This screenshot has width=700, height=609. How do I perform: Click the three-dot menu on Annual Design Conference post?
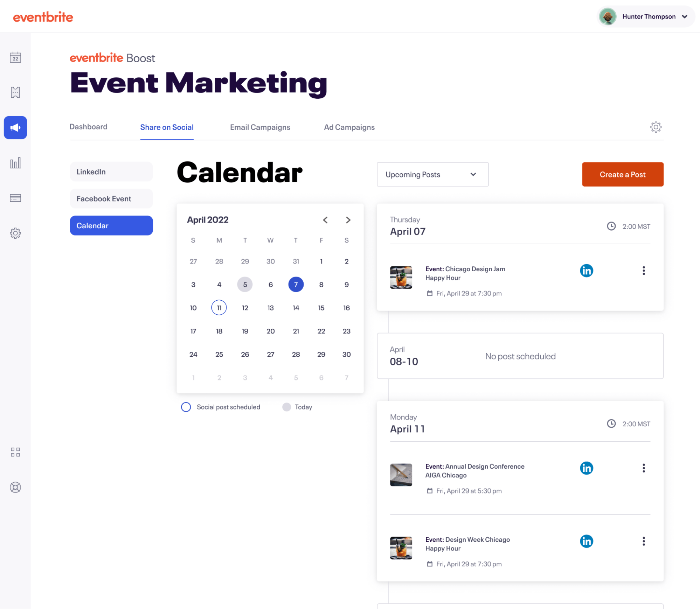(x=644, y=468)
